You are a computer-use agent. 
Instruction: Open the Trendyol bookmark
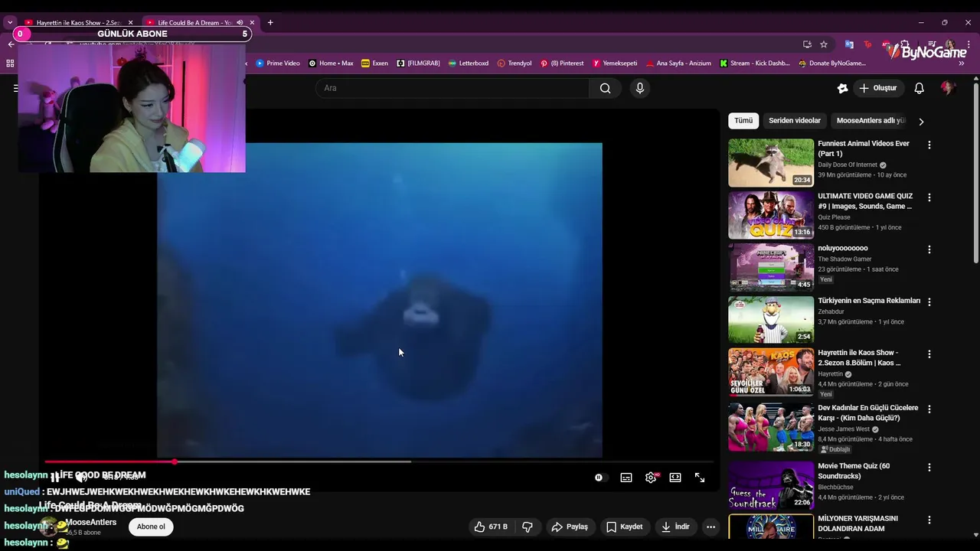pos(514,64)
